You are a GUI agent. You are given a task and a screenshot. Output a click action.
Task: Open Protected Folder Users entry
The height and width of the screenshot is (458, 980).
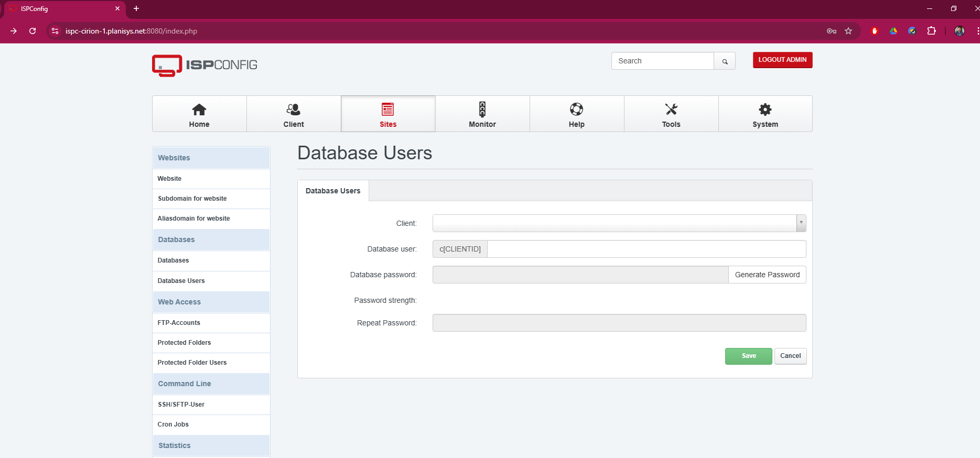point(211,363)
